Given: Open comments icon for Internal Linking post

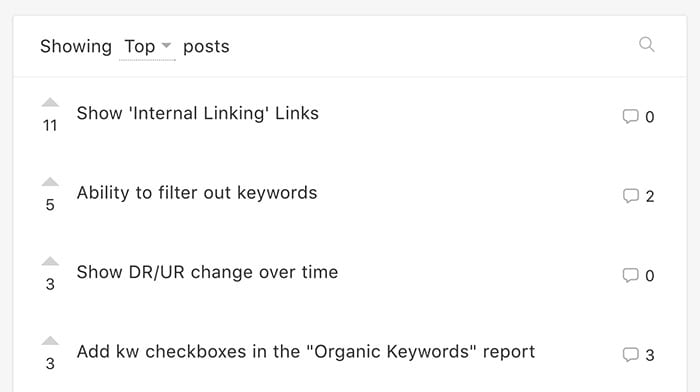Looking at the screenshot, I should (630, 117).
